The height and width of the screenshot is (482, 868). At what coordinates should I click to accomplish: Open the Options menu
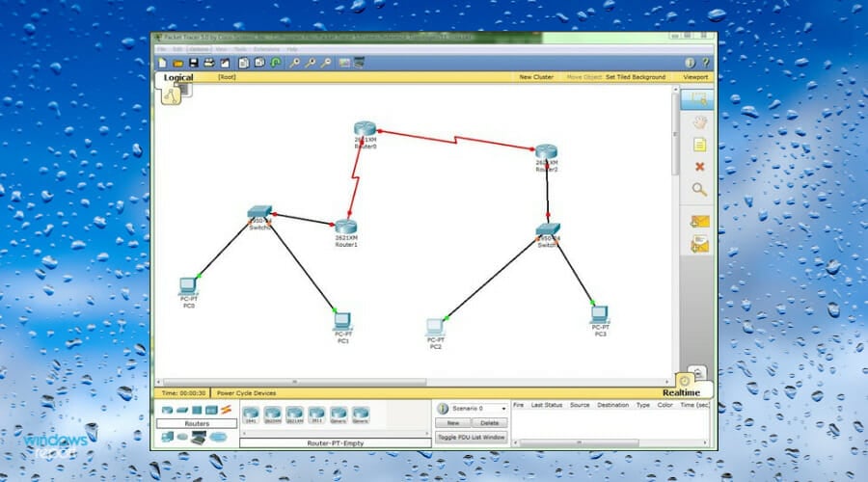pyautogui.click(x=199, y=50)
